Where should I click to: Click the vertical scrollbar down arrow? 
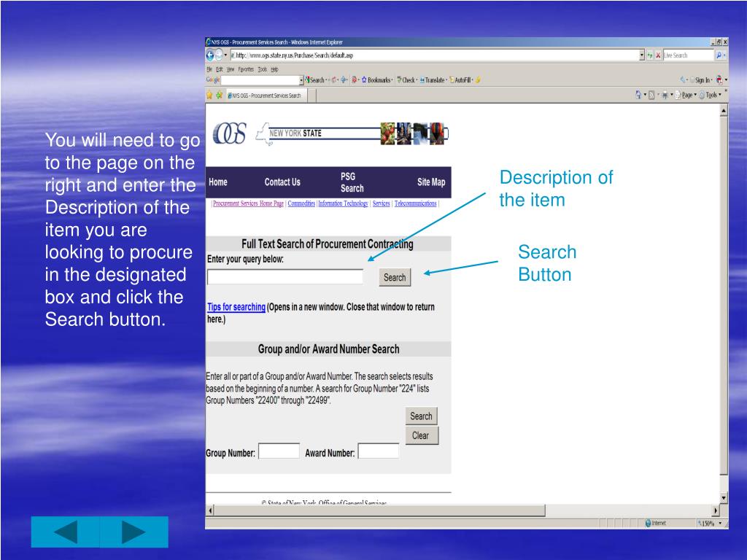[x=724, y=498]
